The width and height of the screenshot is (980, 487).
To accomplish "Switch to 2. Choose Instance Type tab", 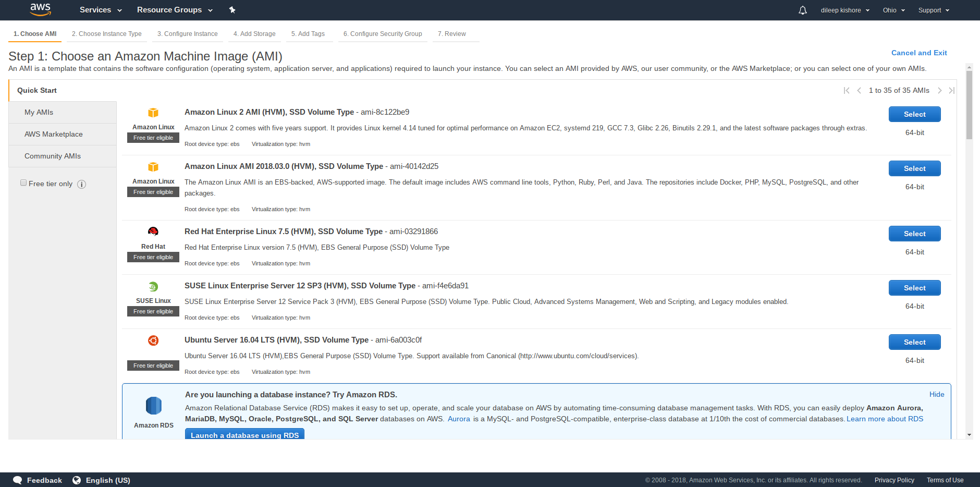I will pos(107,34).
